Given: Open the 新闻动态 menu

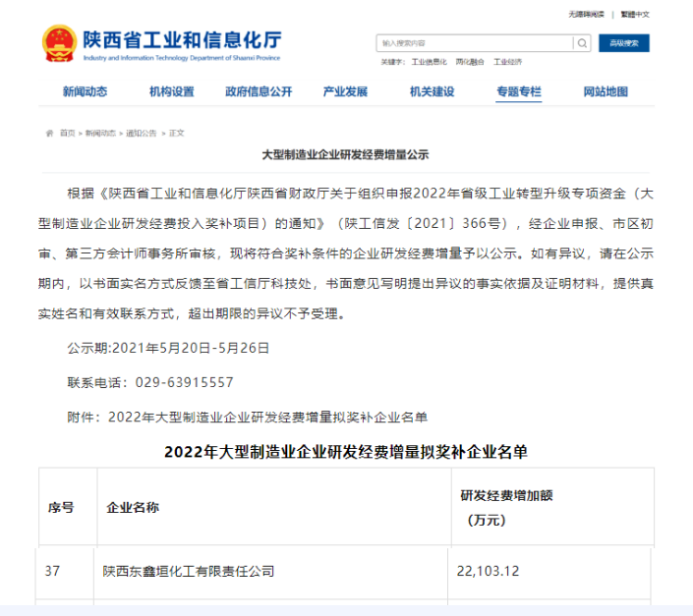Looking at the screenshot, I should (x=85, y=91).
